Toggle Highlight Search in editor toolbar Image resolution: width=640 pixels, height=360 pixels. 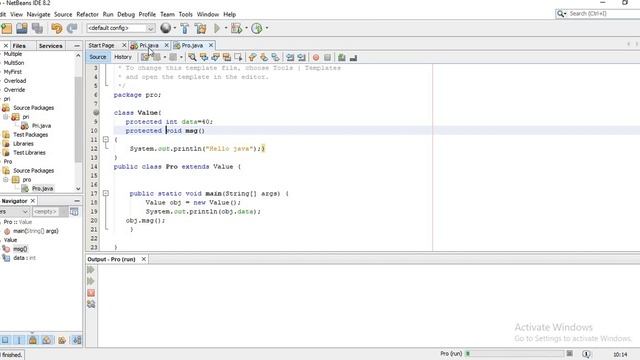click(227, 58)
